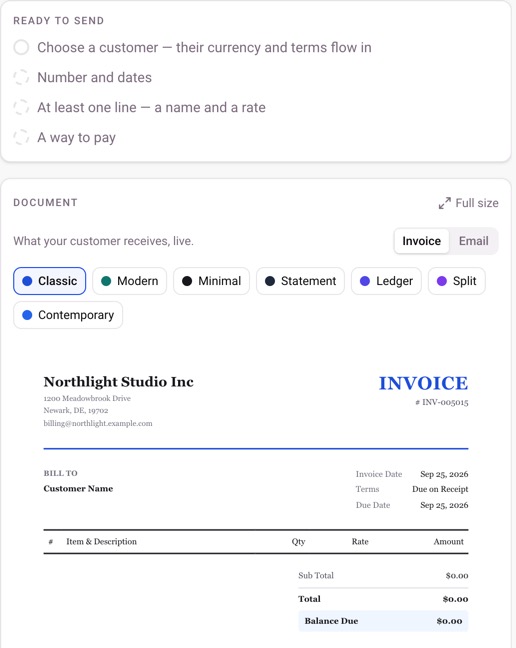Click the 'A way to pay' checklist item
This screenshot has height=648, width=516.
click(76, 138)
